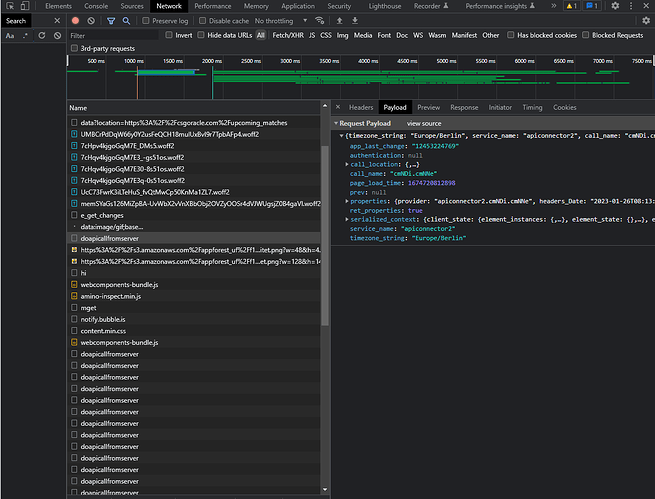Toggle the network filter funnel icon
Viewport: 655px width, 499px height.
(x=109, y=20)
